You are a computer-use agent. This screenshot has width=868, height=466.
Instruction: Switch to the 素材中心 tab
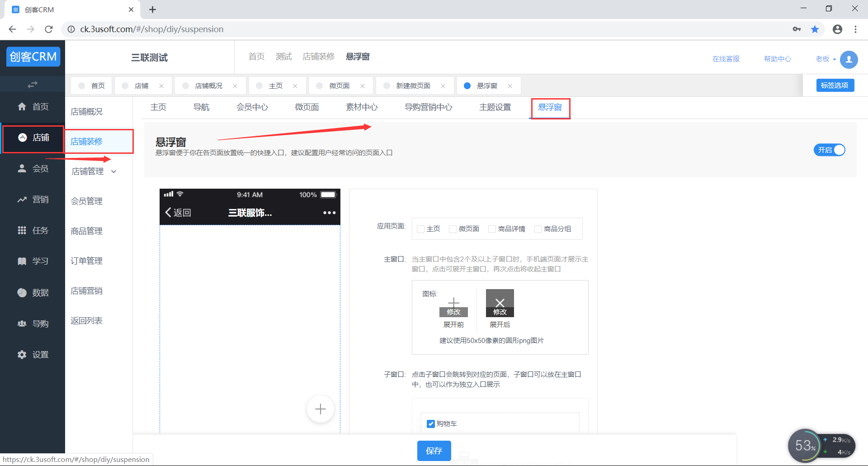point(362,107)
